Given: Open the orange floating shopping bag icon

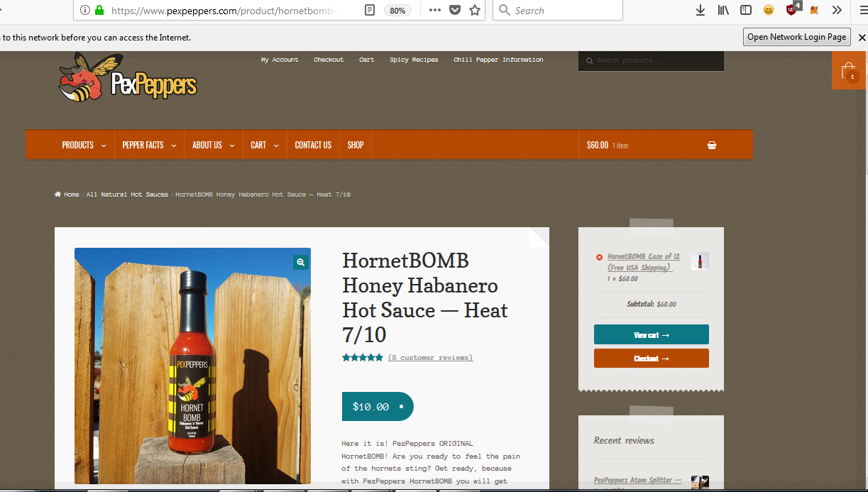Looking at the screenshot, I should [849, 71].
